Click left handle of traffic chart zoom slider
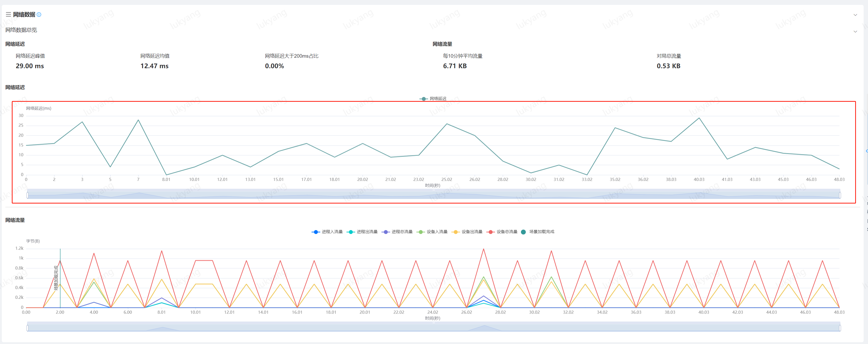 coord(27,328)
